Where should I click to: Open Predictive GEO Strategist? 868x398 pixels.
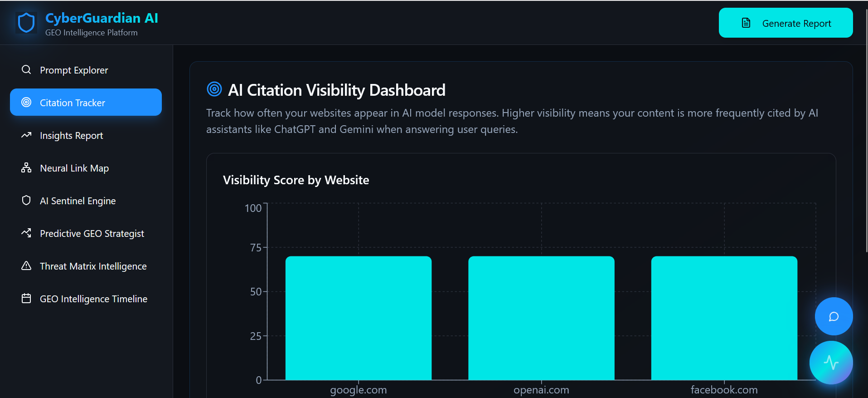(86, 233)
